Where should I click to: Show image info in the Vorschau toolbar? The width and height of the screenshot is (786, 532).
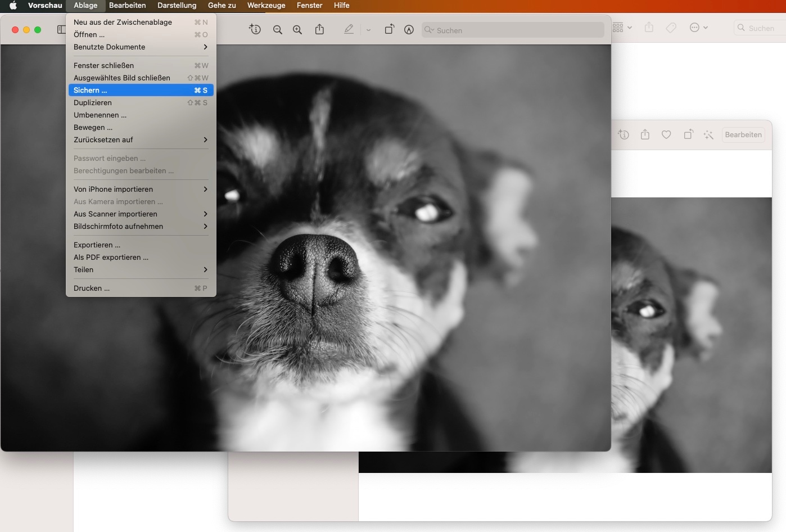coord(255,29)
